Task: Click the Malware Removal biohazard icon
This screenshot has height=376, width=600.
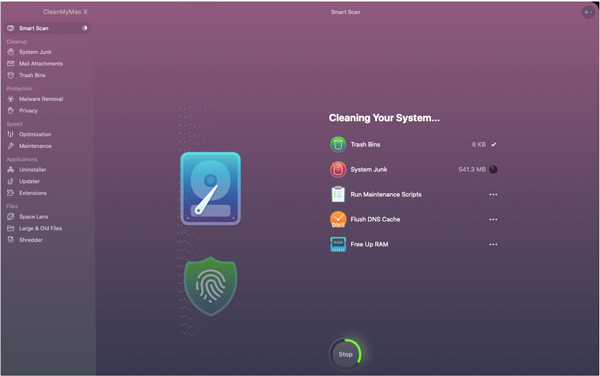Action: click(11, 99)
